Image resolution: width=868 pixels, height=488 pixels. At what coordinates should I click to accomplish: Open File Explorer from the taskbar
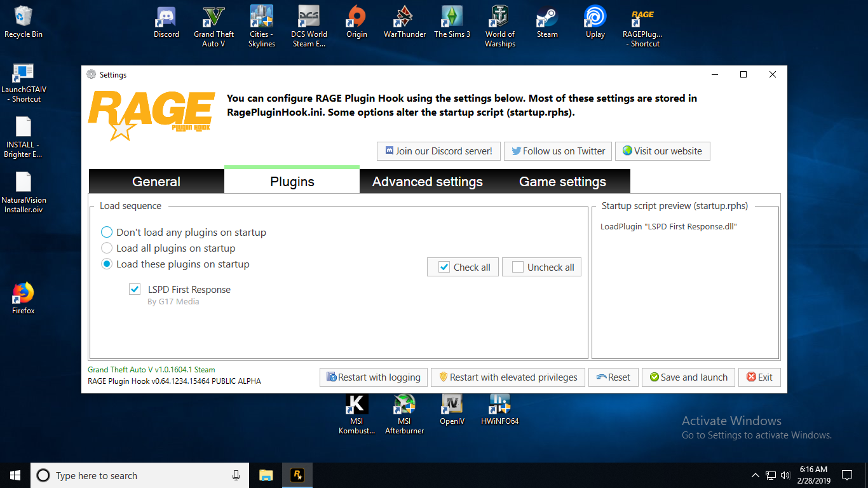(x=266, y=475)
